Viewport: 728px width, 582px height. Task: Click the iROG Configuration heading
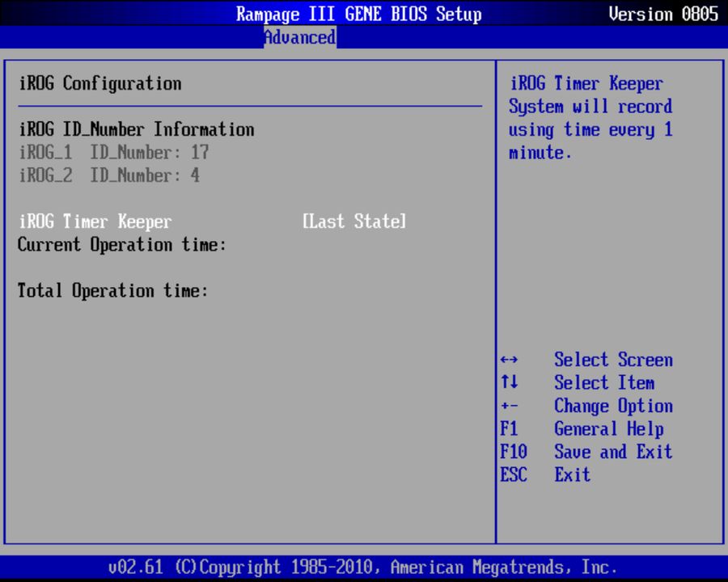click(x=99, y=83)
